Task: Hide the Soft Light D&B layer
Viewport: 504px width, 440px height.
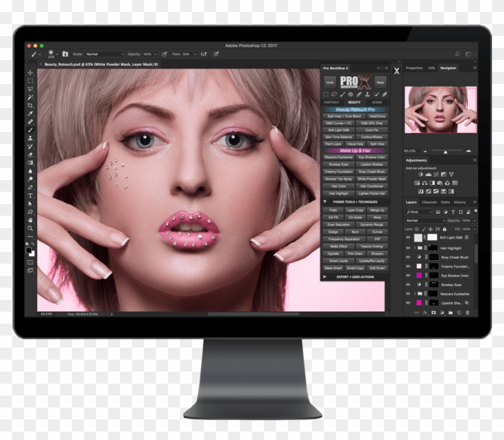Action: click(x=407, y=237)
